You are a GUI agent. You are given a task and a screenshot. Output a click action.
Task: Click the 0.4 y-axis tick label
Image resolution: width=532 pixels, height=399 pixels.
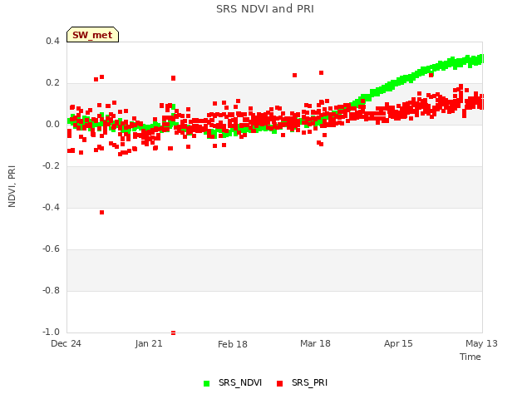[x=52, y=41]
